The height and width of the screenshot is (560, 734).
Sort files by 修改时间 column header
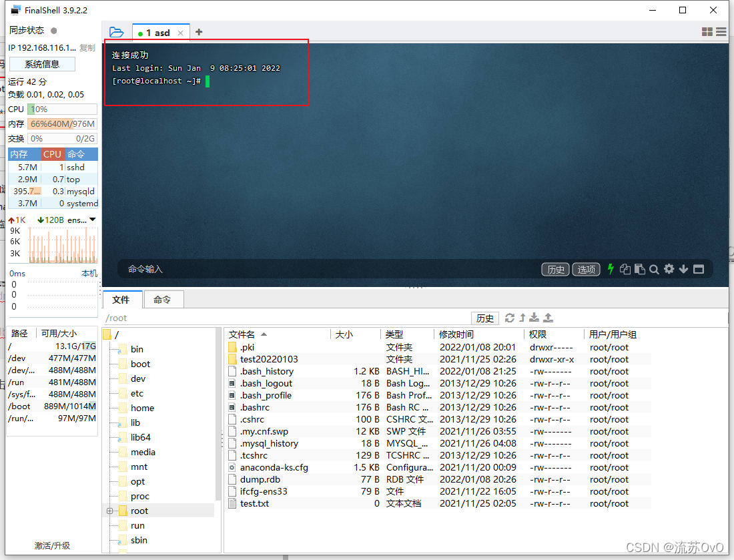point(478,334)
